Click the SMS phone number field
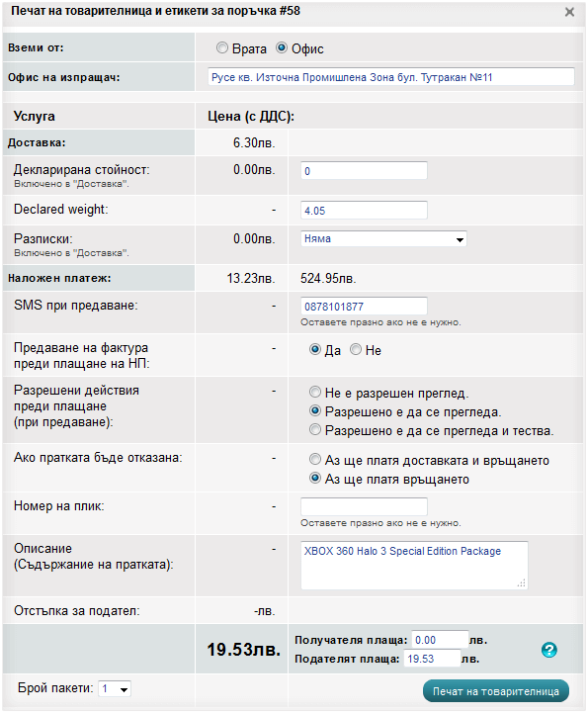 [364, 306]
